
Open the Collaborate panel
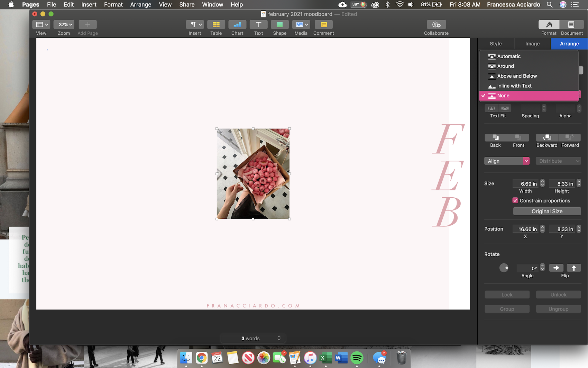436,25
